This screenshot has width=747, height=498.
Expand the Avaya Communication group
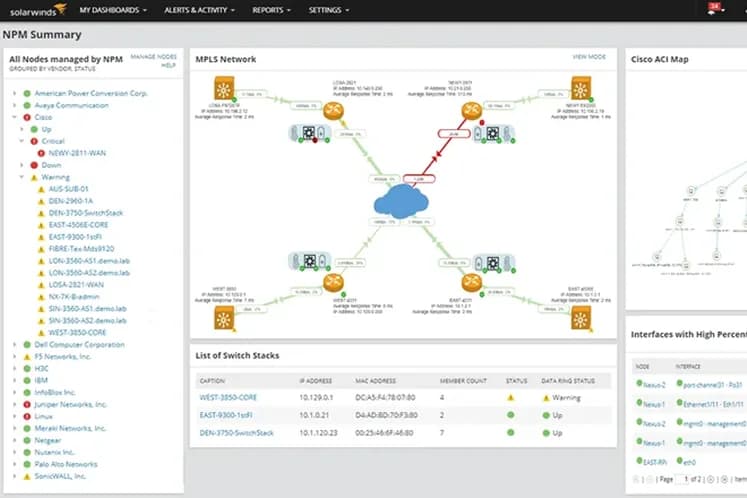click(x=14, y=105)
